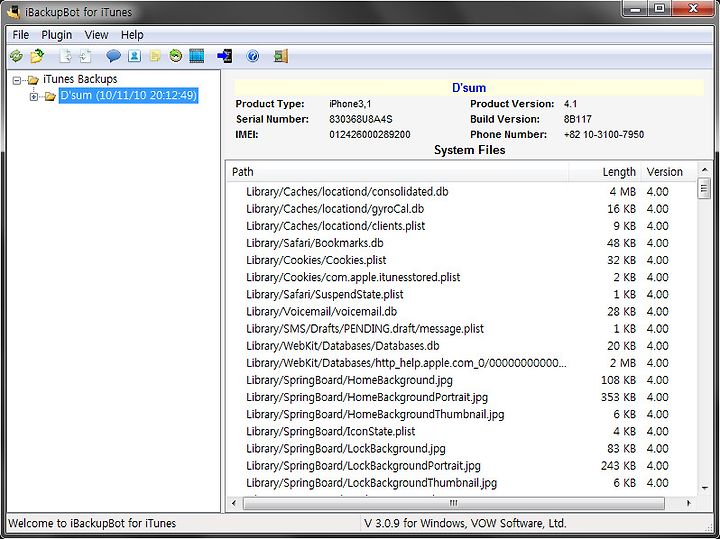
Task: Click the vertical scrollbar thumb
Action: click(704, 189)
